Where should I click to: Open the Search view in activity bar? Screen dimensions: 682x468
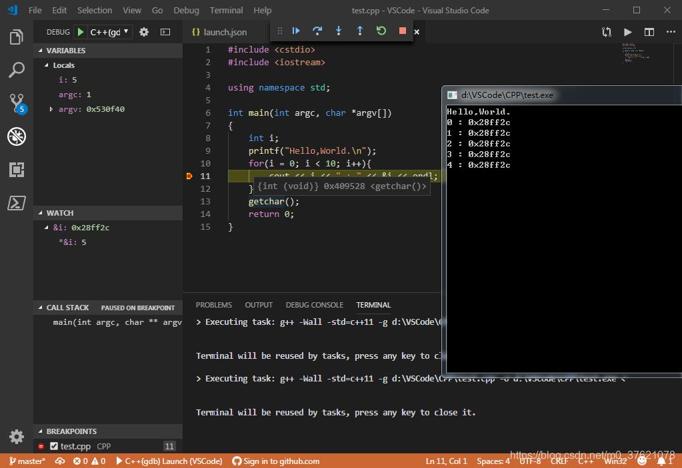click(16, 70)
